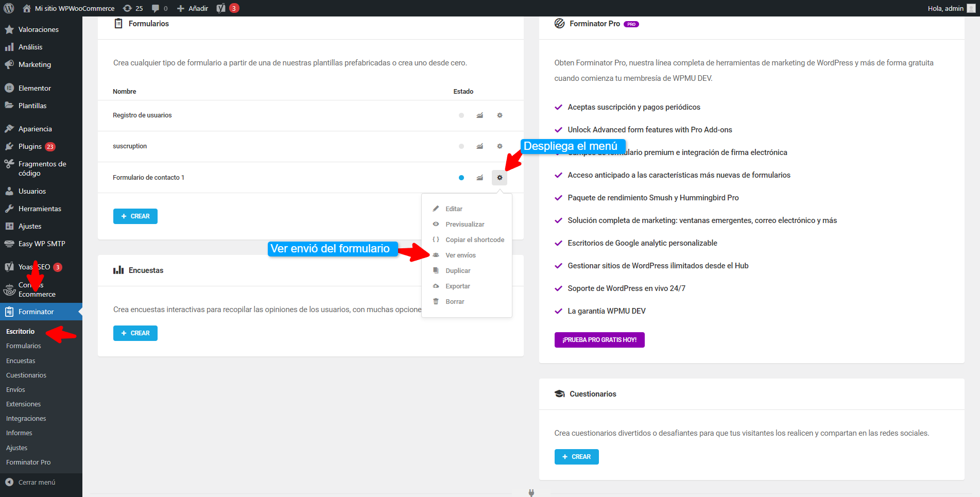Open Forminator Informes submenu
The height and width of the screenshot is (497, 980).
(x=19, y=433)
